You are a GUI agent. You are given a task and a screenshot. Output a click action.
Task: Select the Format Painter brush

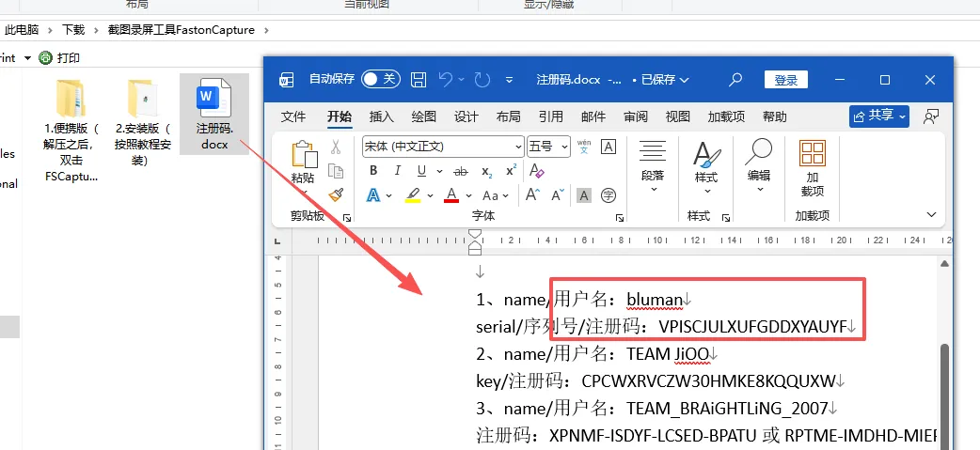pyautogui.click(x=337, y=195)
